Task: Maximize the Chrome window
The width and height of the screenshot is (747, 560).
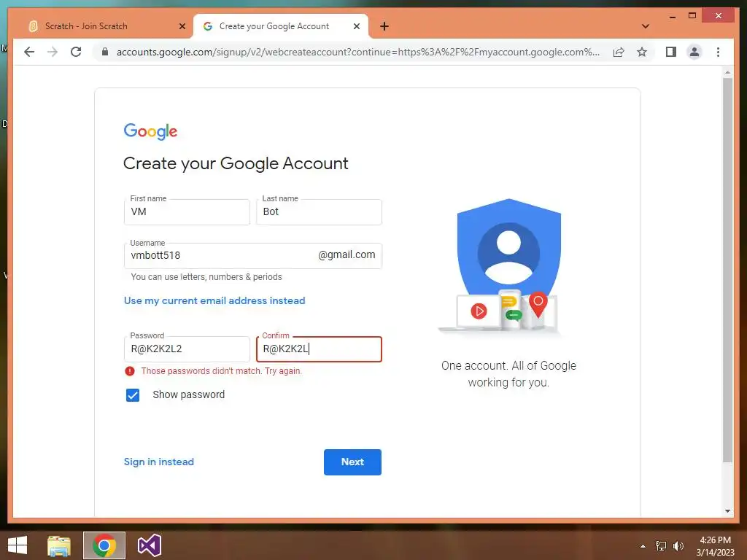Action: tap(692, 16)
